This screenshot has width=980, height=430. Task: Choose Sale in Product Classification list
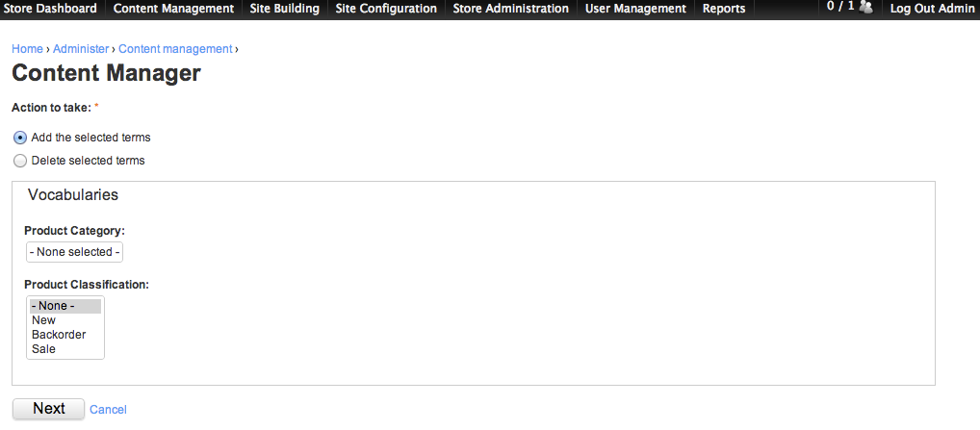65,349
